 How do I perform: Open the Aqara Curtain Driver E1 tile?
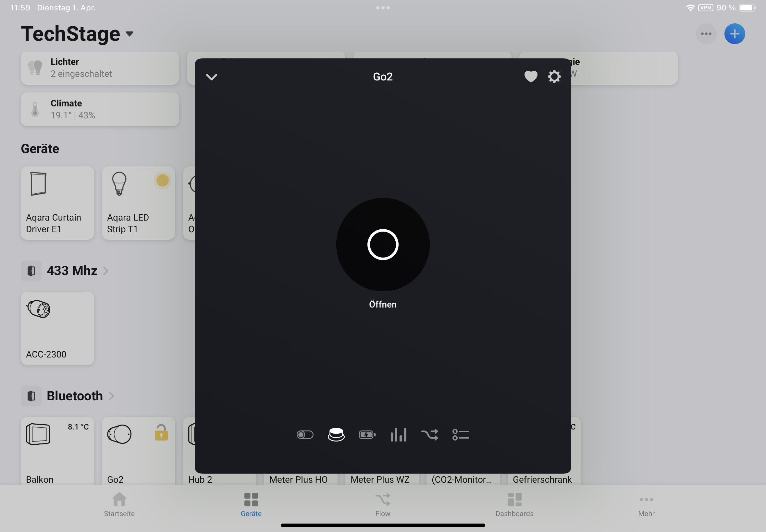(x=57, y=203)
